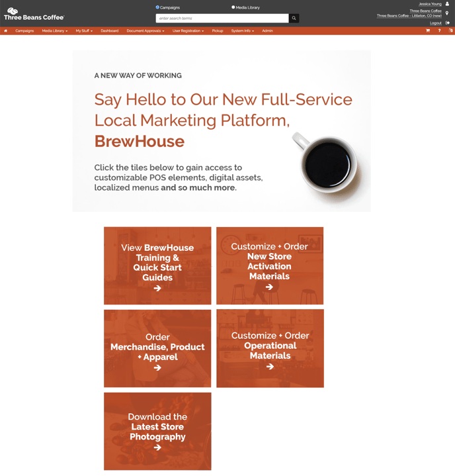Image resolution: width=455 pixels, height=476 pixels.
Task: Click the Three Beans Coffee logo
Action: pyautogui.click(x=34, y=14)
